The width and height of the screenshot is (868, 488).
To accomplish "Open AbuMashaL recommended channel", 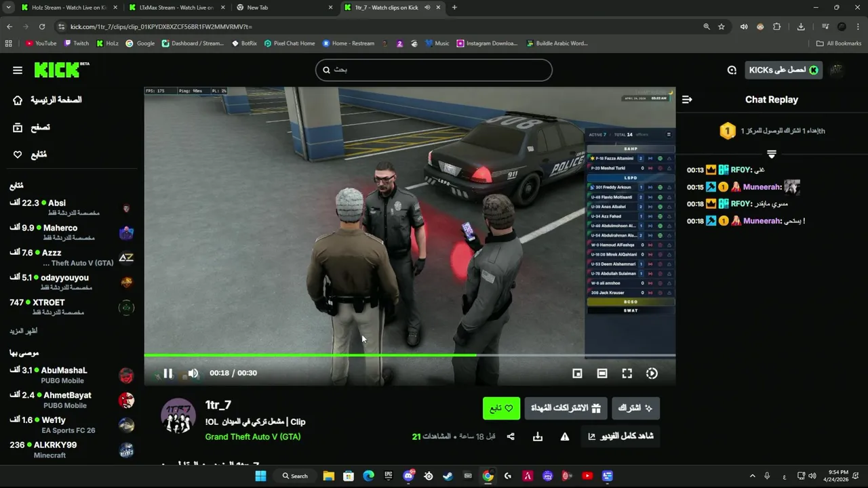I will (72, 375).
